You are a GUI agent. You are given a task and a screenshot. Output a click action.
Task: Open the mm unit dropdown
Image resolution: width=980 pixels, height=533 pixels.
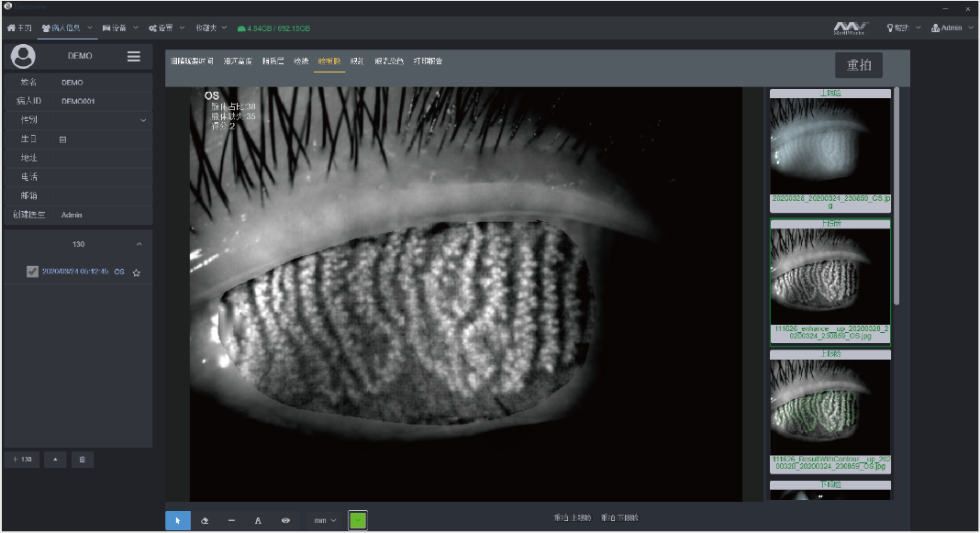[325, 520]
